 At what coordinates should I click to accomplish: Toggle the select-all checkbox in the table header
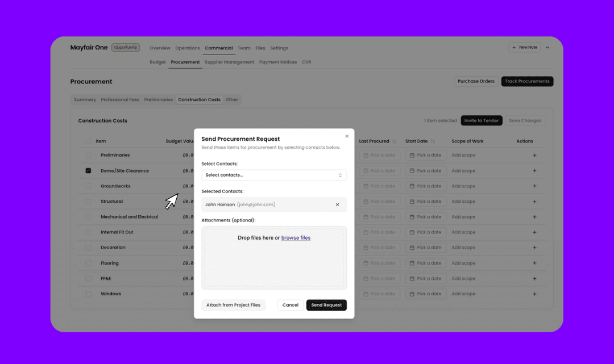pos(88,141)
